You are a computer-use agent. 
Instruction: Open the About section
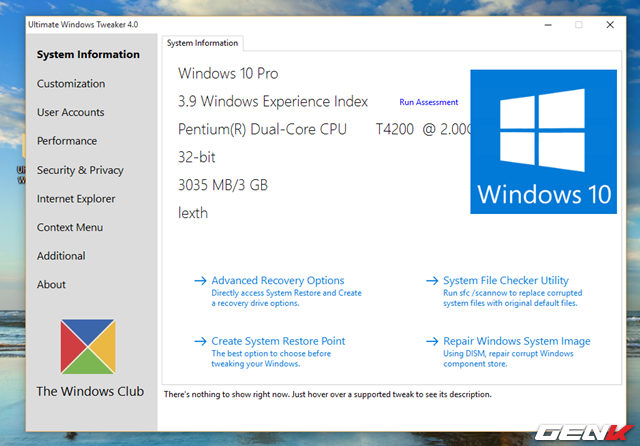pyautogui.click(x=51, y=284)
